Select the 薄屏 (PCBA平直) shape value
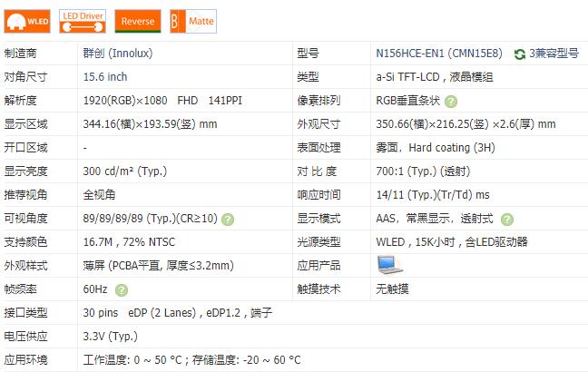 point(158,266)
